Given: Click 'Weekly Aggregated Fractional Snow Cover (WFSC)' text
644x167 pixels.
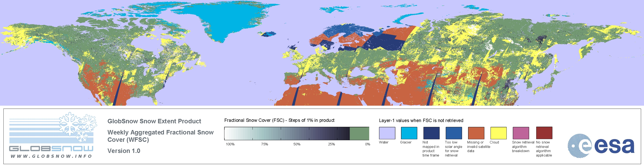Looking at the screenshot, I should (161, 136).
